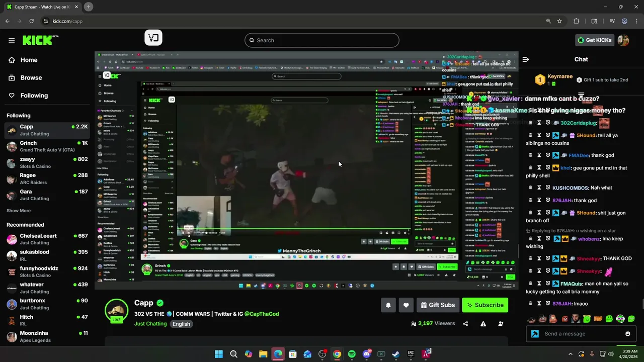Open the emoji picker in chat input
The height and width of the screenshot is (362, 644).
627,334
